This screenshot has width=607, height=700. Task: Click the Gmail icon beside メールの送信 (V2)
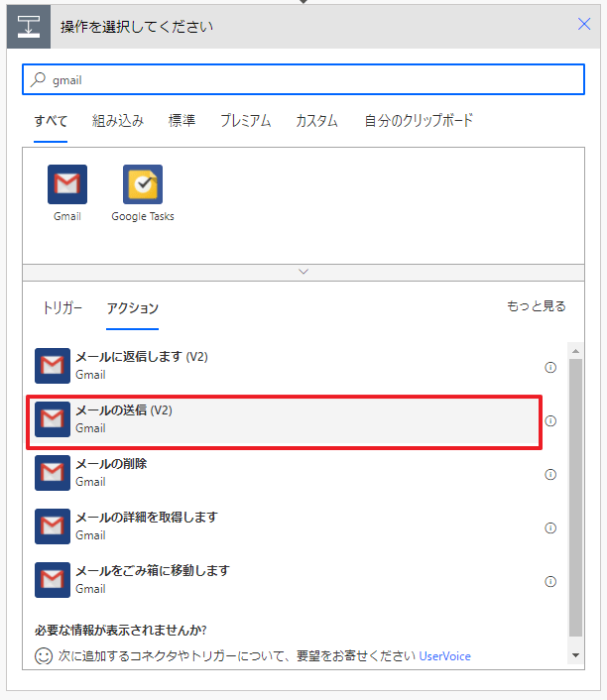53,419
